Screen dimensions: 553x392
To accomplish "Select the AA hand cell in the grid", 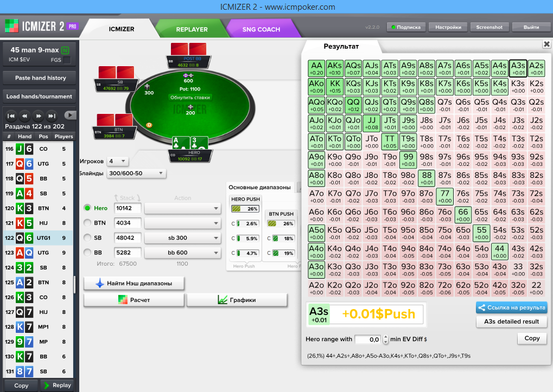I will [316, 68].
